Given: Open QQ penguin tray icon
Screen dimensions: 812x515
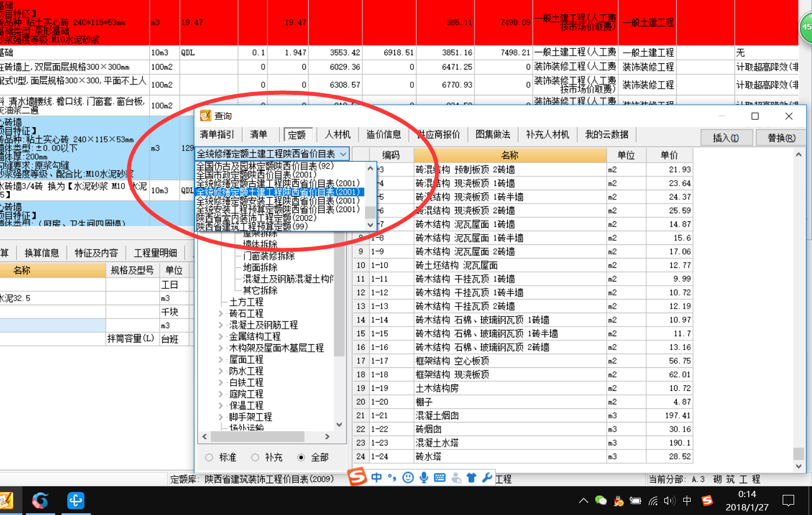Looking at the screenshot, I should (618, 501).
